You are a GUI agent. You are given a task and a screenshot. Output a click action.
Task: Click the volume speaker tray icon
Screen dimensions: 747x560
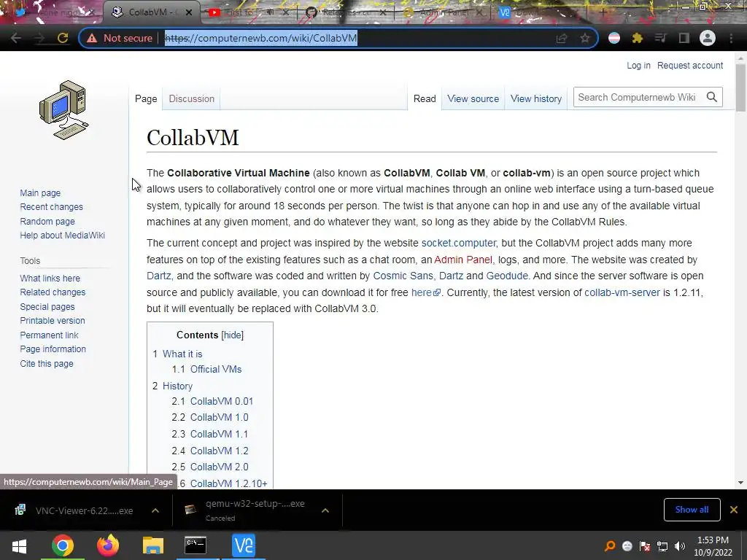pyautogui.click(x=680, y=546)
